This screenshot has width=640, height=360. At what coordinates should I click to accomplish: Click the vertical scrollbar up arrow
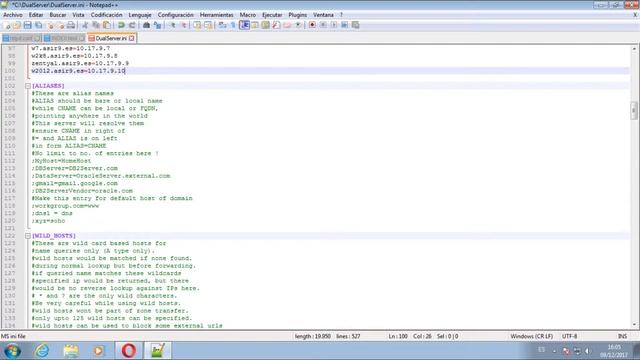click(635, 49)
